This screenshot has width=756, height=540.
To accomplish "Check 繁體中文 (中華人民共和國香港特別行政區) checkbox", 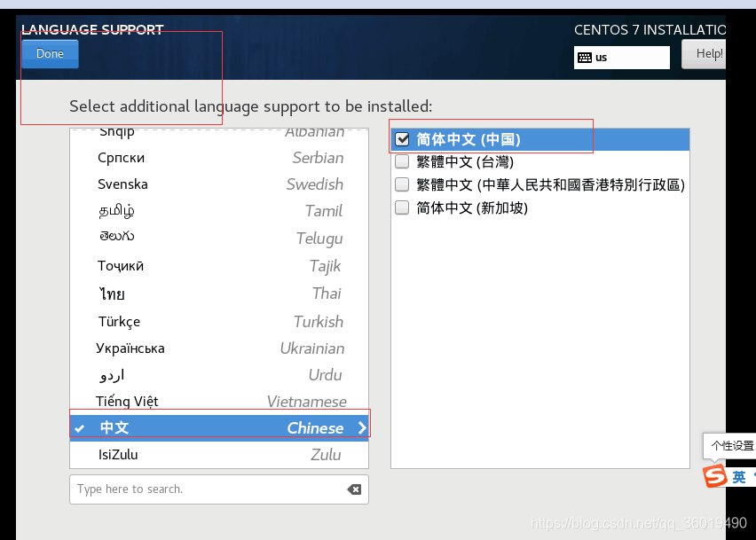I will pyautogui.click(x=402, y=184).
